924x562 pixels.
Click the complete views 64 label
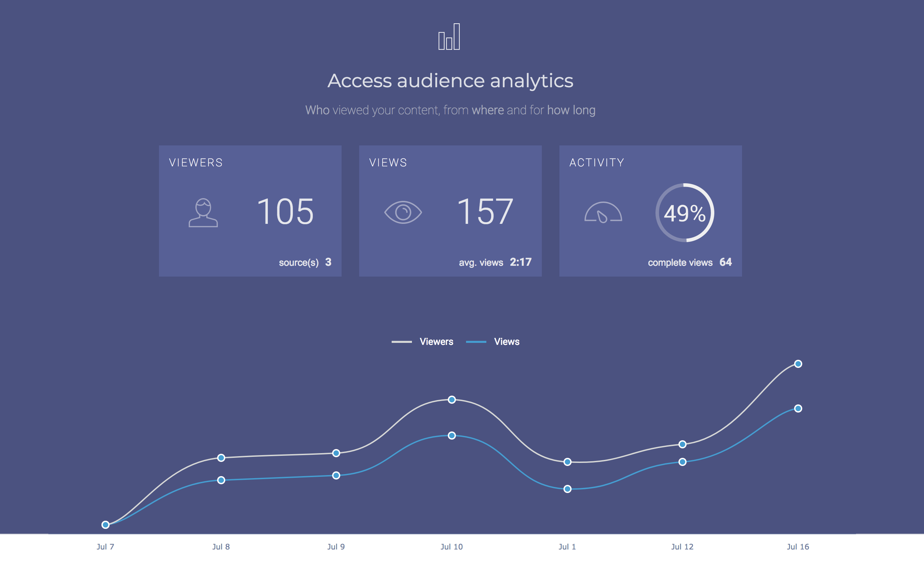pyautogui.click(x=689, y=262)
